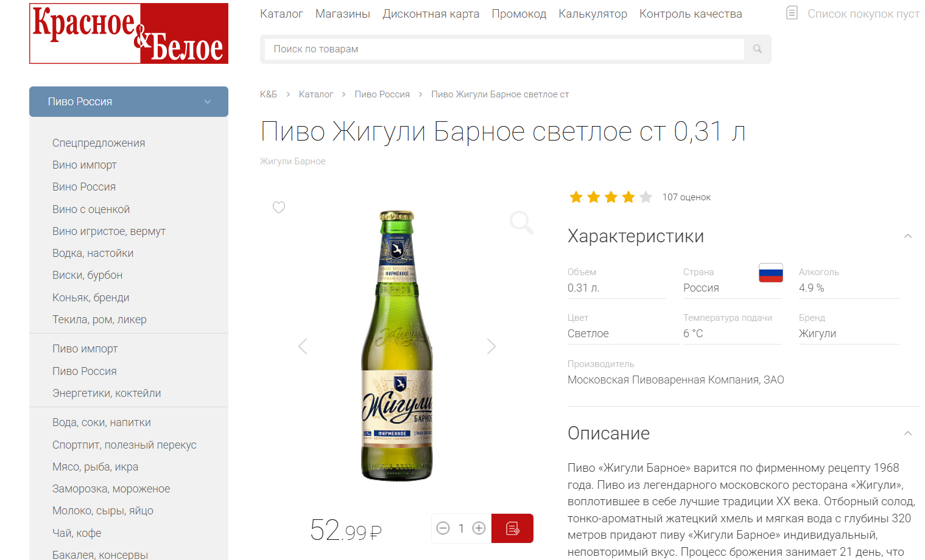Screen dimensions: 925x560
Task: Select Пиво Россия in sidebar list
Action: point(85,371)
